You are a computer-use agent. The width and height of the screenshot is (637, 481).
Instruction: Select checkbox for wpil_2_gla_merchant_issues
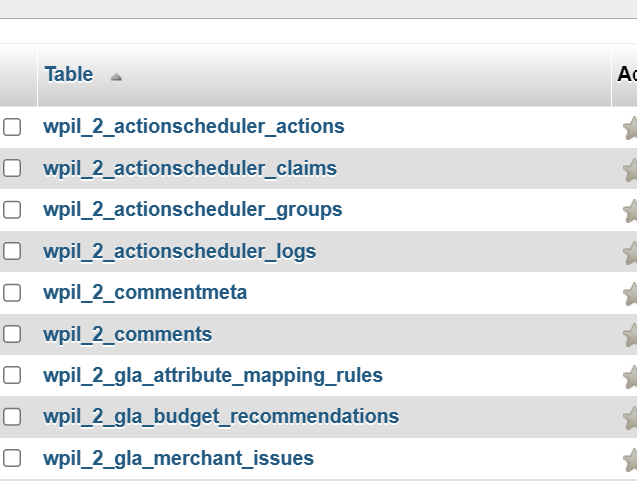[x=12, y=458]
